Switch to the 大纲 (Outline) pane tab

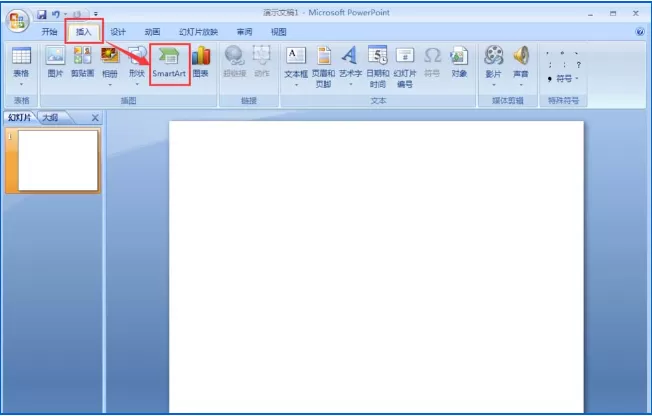[50, 118]
